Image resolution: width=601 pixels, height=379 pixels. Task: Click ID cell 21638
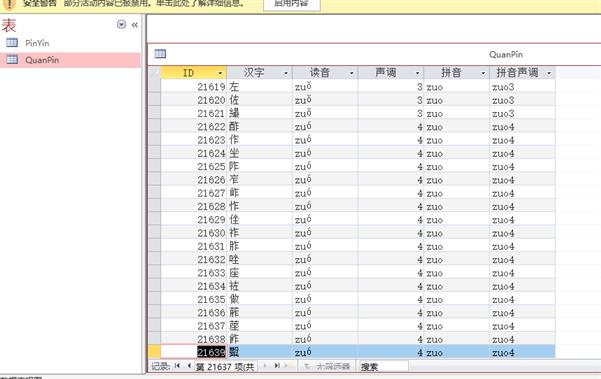(x=194, y=339)
